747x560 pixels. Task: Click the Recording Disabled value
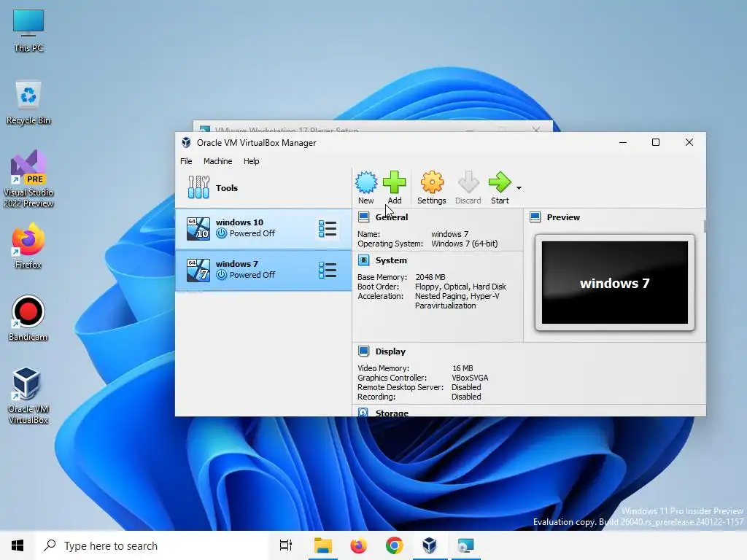466,397
